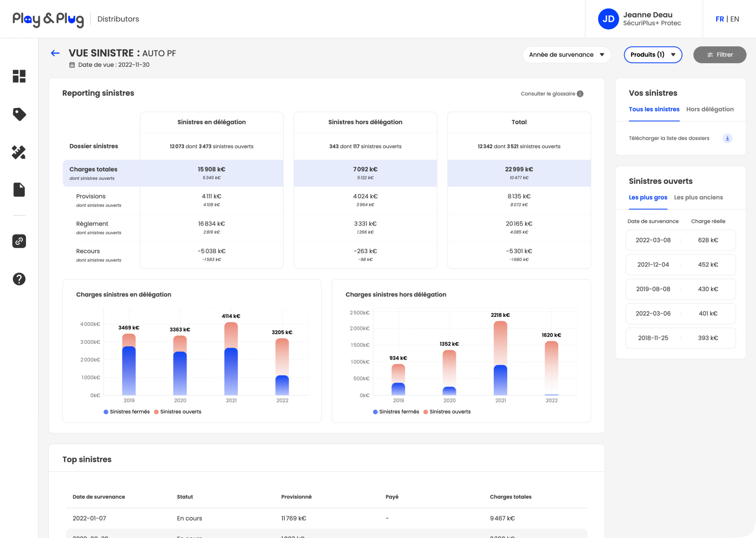This screenshot has height=538, width=756.
Task: Switch to the Hors délégation tab
Action: tap(710, 109)
